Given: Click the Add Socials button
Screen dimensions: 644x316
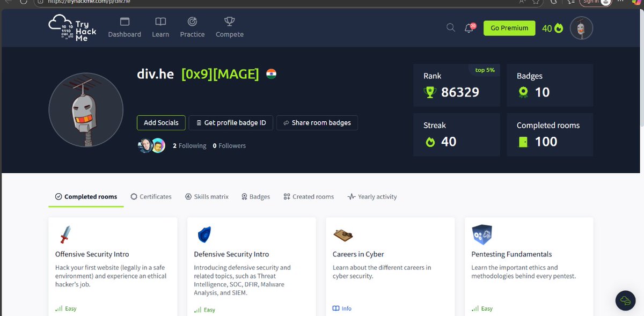Looking at the screenshot, I should [x=161, y=123].
